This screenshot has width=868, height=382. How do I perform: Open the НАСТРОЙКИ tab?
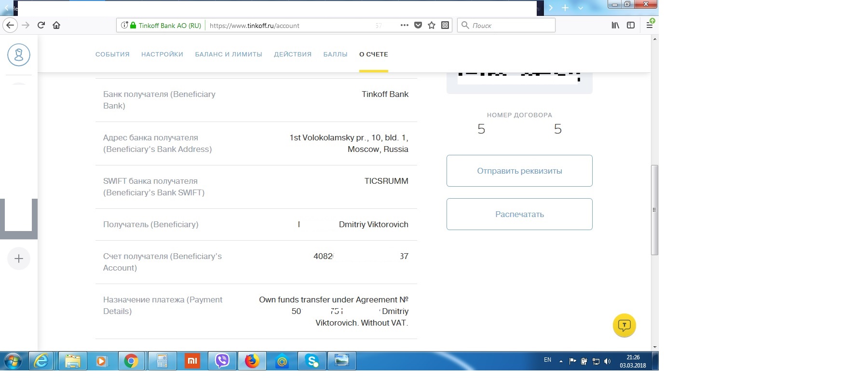(162, 55)
